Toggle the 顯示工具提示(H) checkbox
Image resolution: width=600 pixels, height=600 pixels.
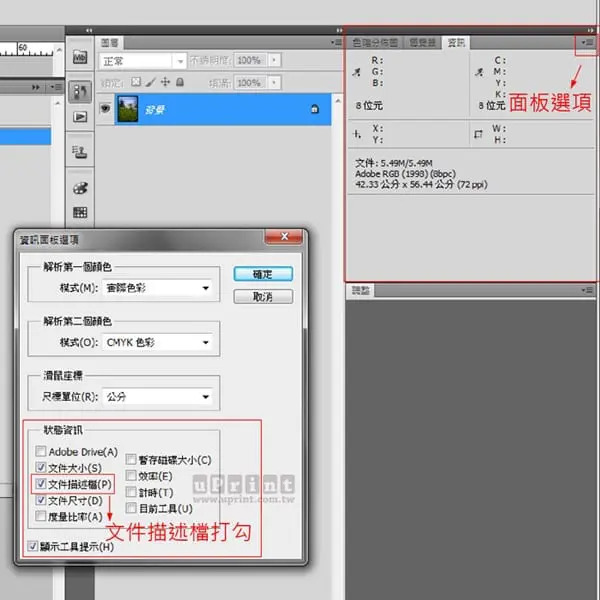[x=33, y=546]
